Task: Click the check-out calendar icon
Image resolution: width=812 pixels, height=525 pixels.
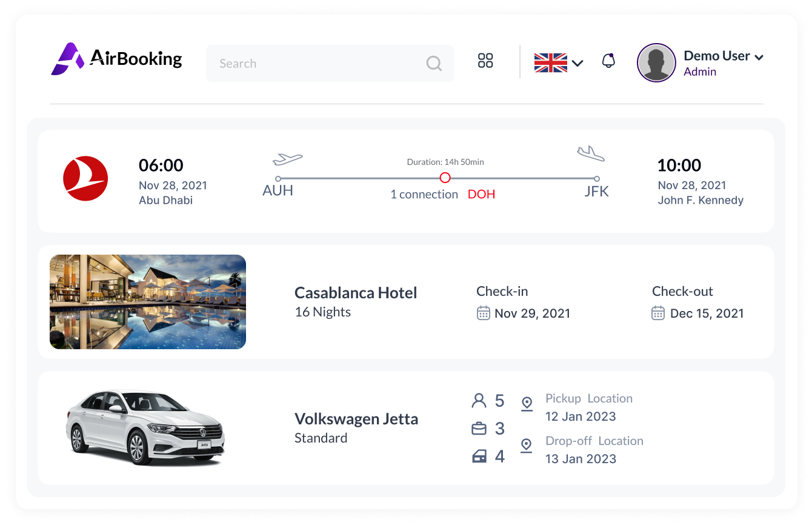Action: (658, 313)
